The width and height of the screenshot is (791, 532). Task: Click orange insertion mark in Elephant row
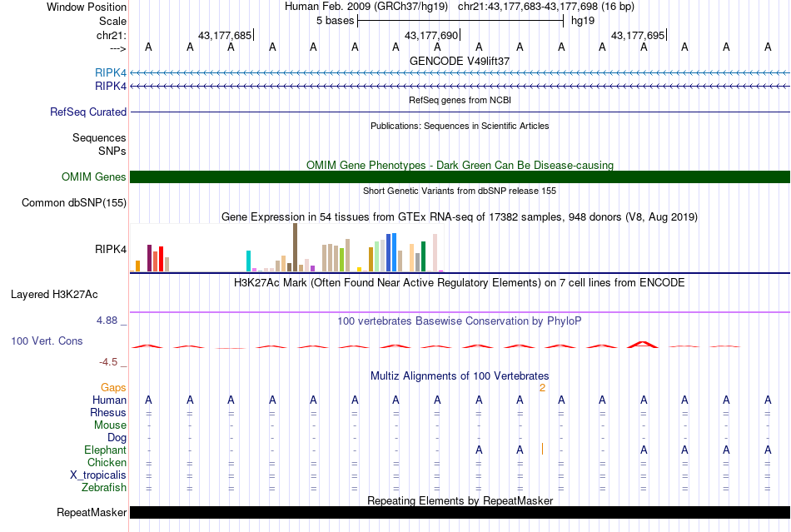click(x=542, y=449)
